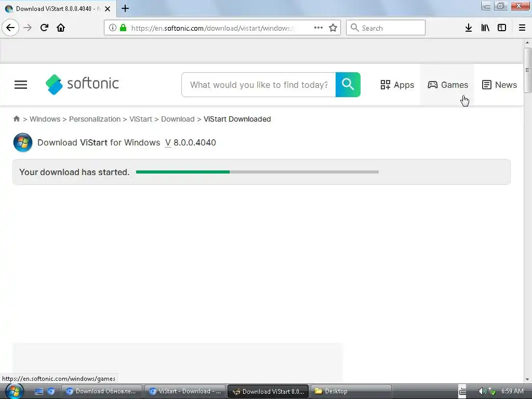Viewport: 532px width, 399px height.
Task: Click the 6:59 AM clock
Action: pyautogui.click(x=512, y=391)
